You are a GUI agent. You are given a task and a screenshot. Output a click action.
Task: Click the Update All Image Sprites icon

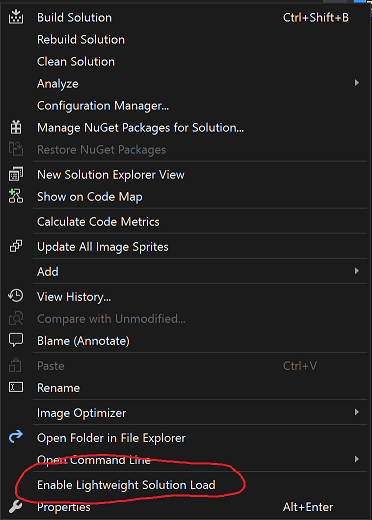tap(16, 246)
